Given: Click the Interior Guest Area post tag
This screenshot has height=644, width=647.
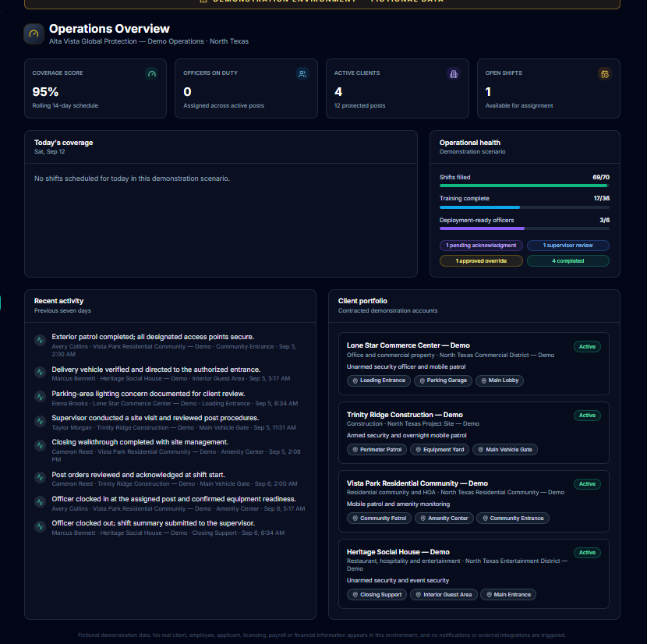Looking at the screenshot, I should [x=444, y=594].
